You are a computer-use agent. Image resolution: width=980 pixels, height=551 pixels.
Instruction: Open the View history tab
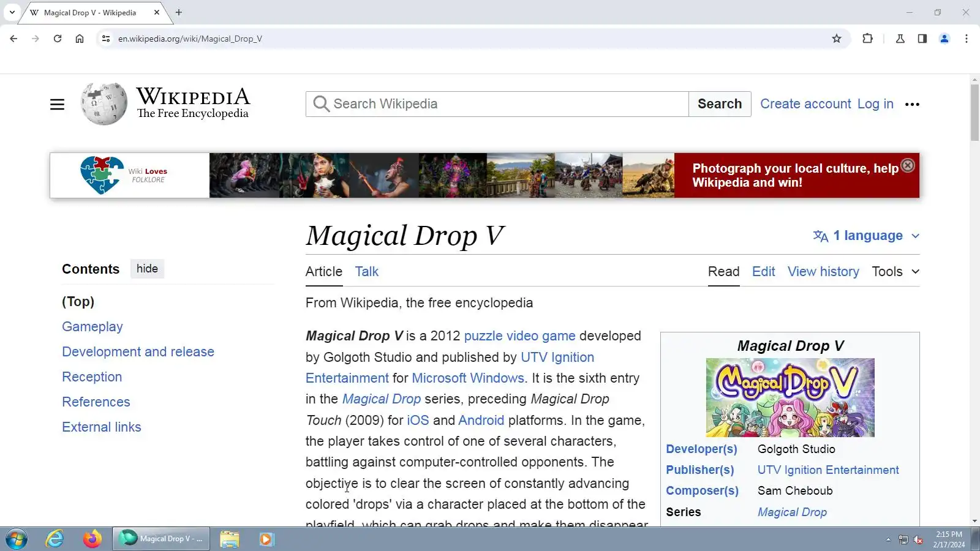pos(823,272)
